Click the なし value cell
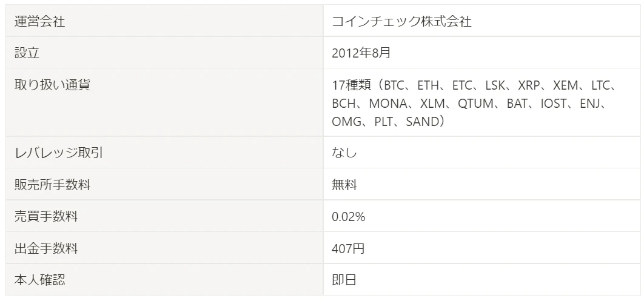Viewport: 644px width, 304px height. pyautogui.click(x=481, y=152)
